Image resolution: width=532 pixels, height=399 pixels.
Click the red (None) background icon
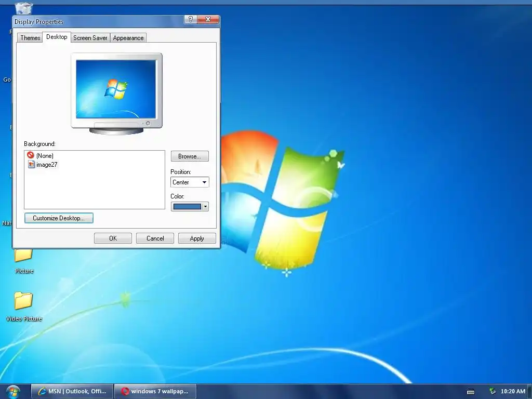31,155
